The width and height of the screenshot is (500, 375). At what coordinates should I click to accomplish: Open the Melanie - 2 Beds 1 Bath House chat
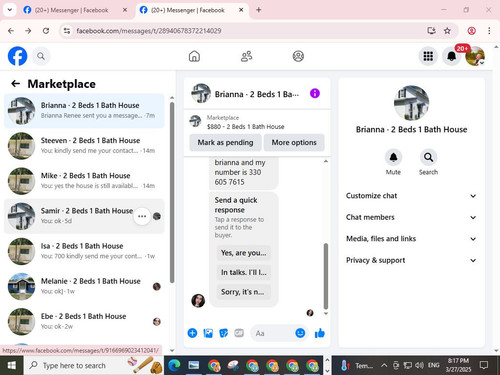(84, 286)
